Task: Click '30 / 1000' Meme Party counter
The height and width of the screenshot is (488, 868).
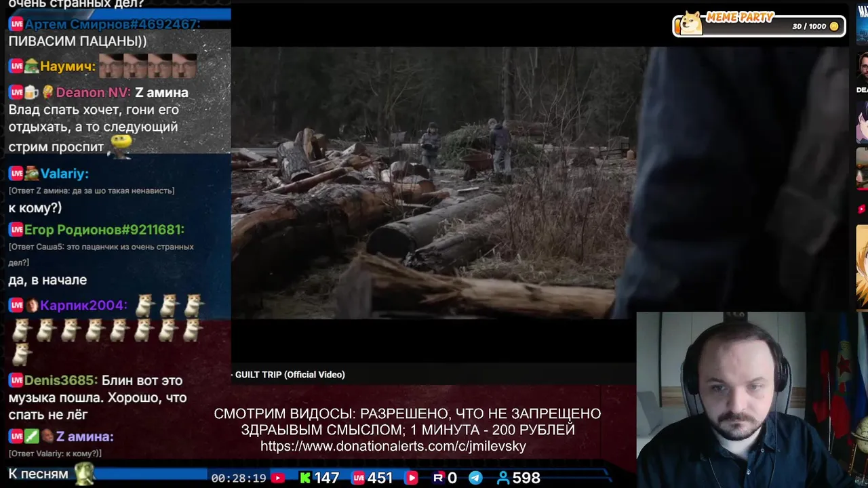Action: point(809,26)
